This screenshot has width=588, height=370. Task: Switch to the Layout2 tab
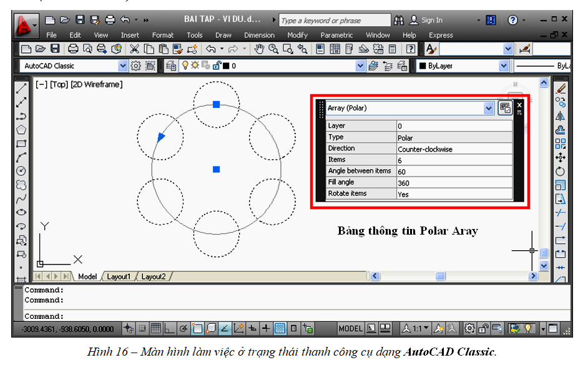[154, 276]
